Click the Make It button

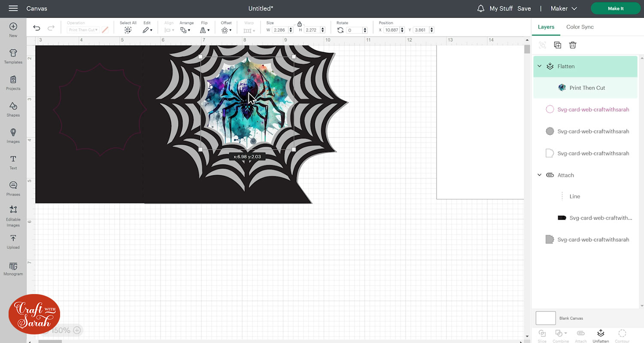[x=616, y=9]
